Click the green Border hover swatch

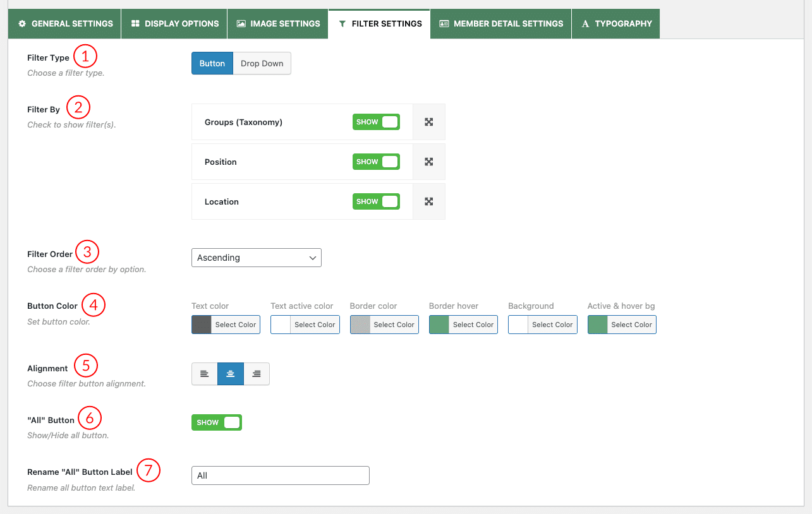pos(439,325)
